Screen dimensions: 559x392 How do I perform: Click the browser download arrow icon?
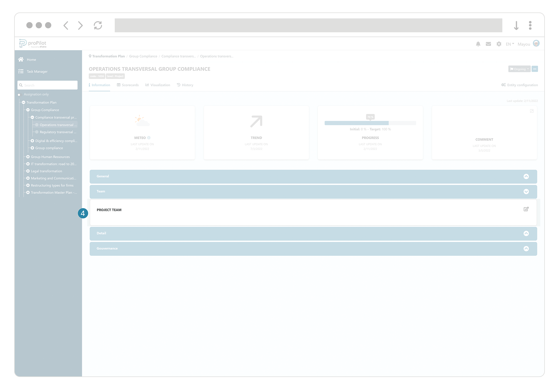pyautogui.click(x=516, y=25)
